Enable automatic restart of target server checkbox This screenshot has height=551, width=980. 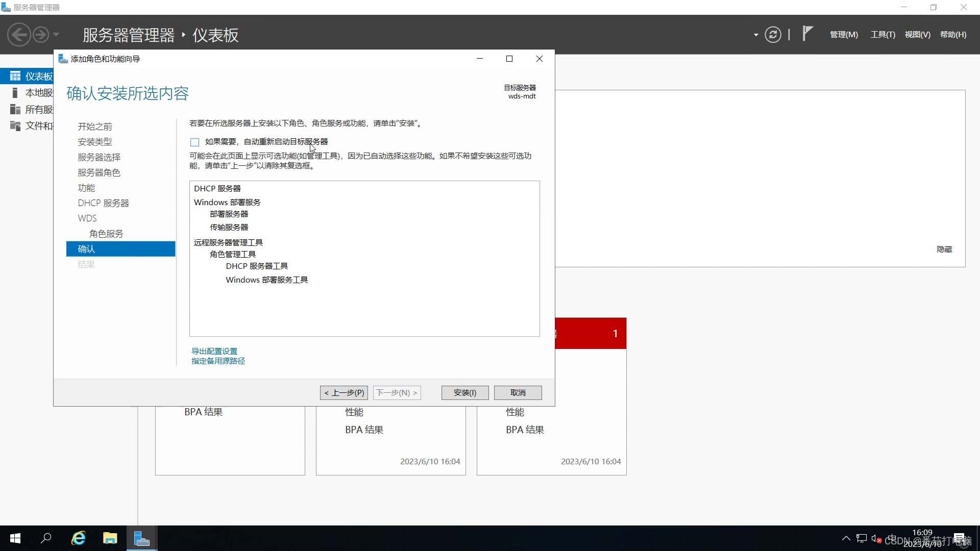click(194, 142)
